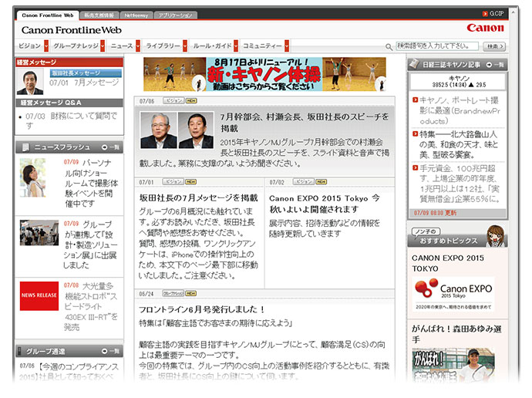The image size is (532, 398).
Task: Click the exhibition photo thumbnail
Action: (x=39, y=233)
